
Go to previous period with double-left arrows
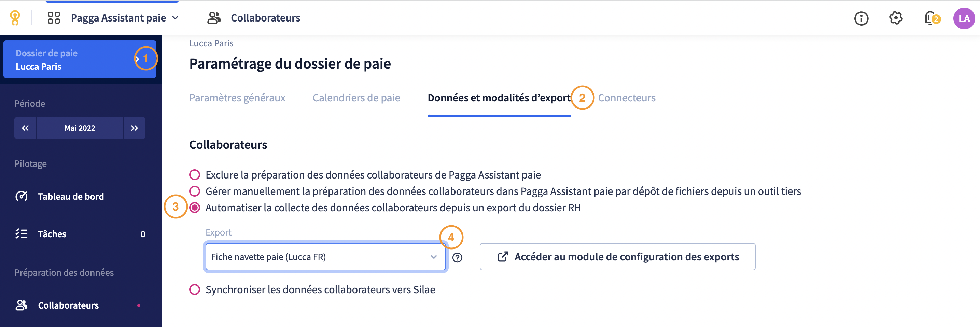coord(25,128)
